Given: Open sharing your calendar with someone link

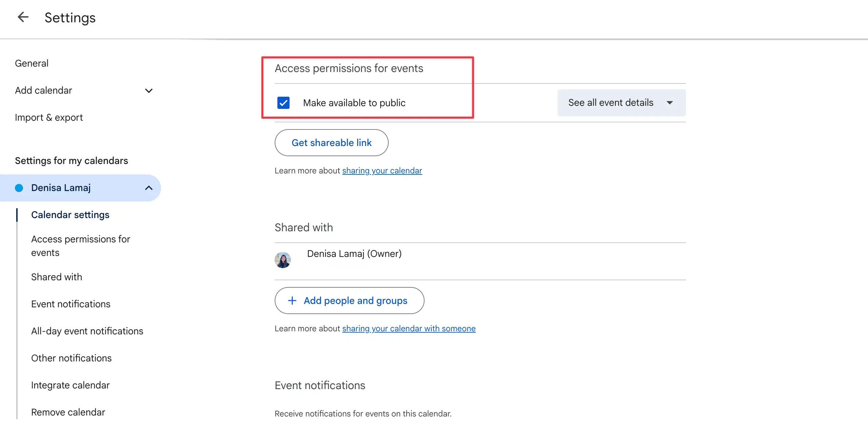Looking at the screenshot, I should coord(409,329).
